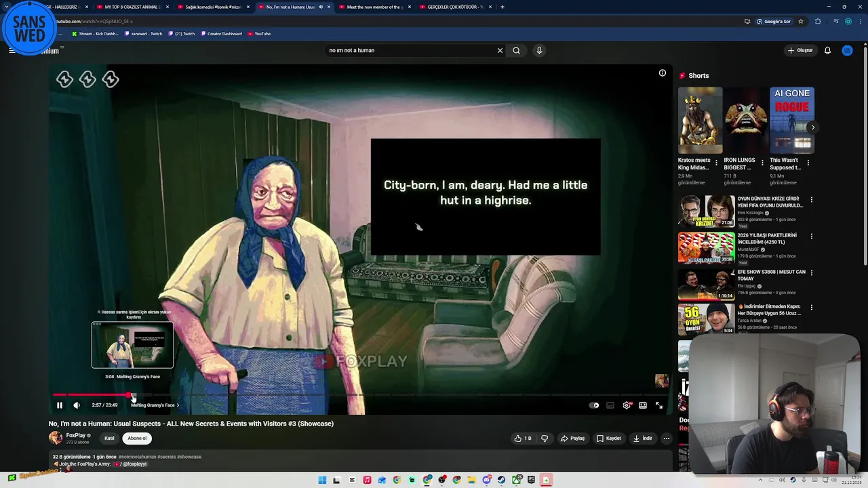
Task: Open YouTube bookmark
Action: pos(259,34)
